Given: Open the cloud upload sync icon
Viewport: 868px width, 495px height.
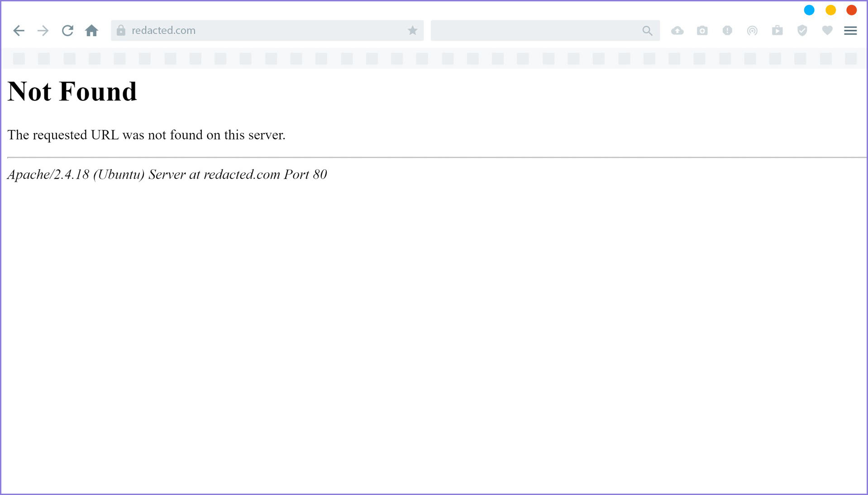Looking at the screenshot, I should (677, 30).
